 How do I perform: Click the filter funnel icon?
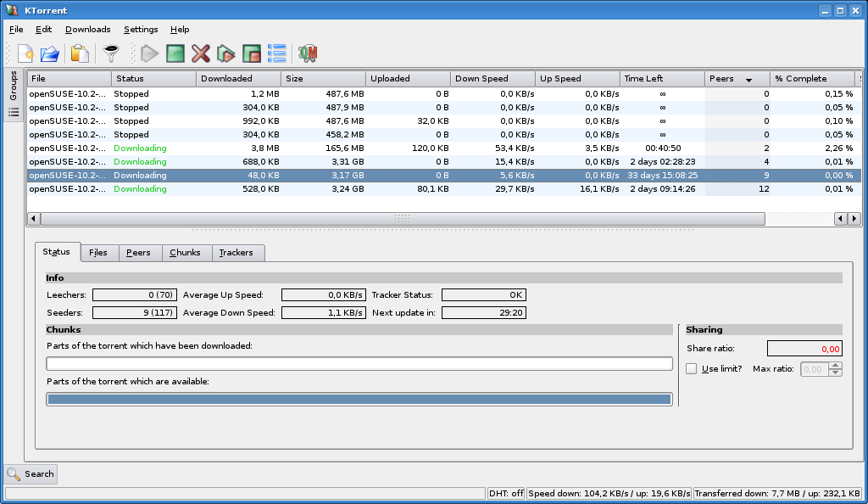[x=110, y=54]
